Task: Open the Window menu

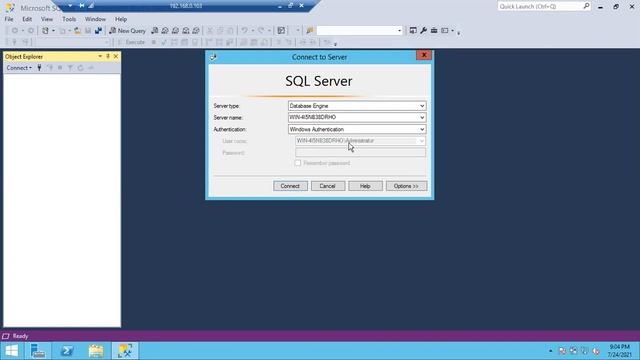Action: tap(95, 19)
